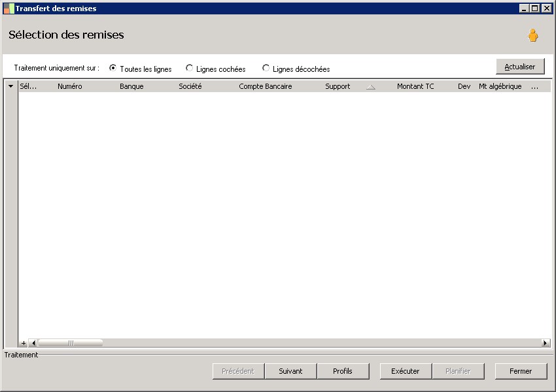Sort by the Numéro column header
556x392 pixels.
pos(70,86)
